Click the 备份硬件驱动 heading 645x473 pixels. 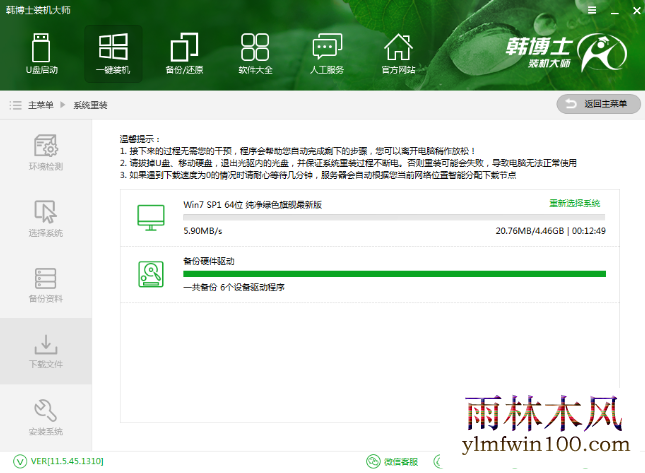pyautogui.click(x=209, y=261)
